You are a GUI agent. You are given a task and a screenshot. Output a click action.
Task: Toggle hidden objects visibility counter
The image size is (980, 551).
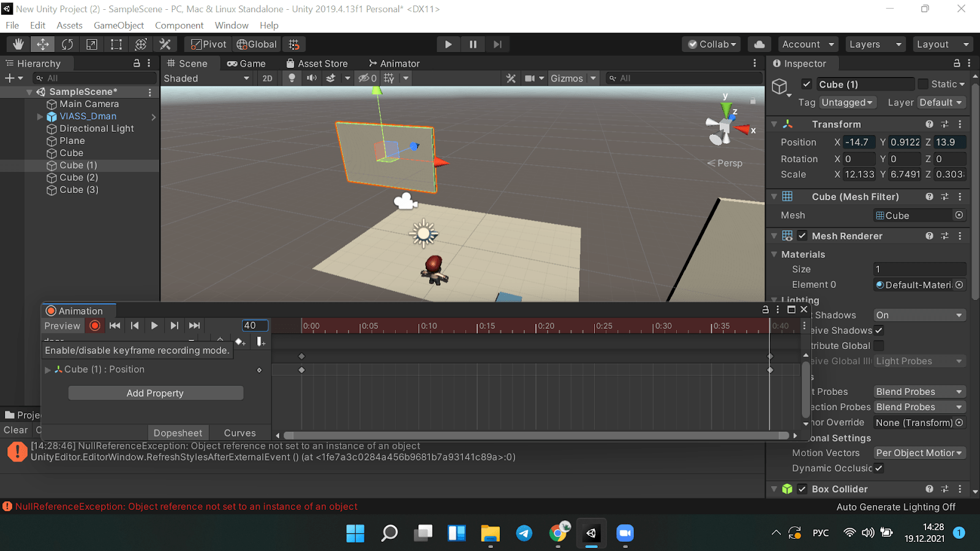pos(367,78)
